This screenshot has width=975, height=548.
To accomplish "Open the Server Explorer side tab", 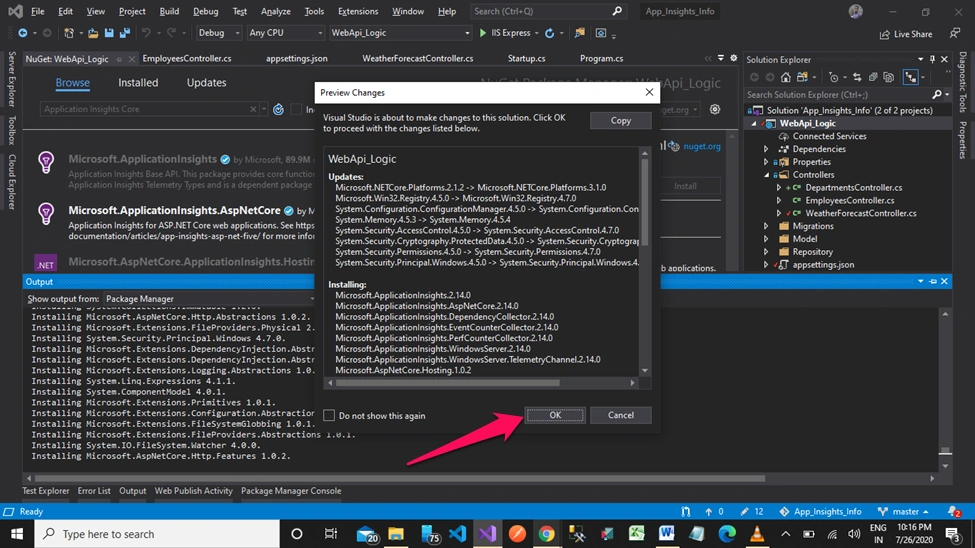I will [11, 79].
